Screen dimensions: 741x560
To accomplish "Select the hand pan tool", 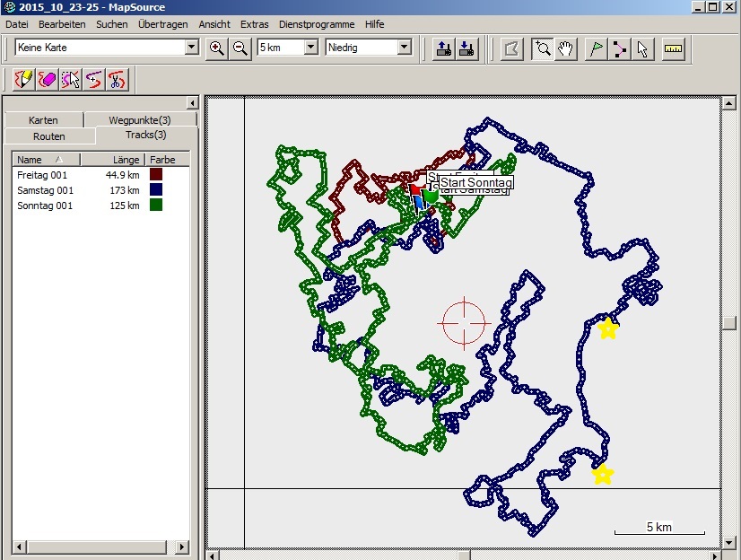I will [x=565, y=48].
